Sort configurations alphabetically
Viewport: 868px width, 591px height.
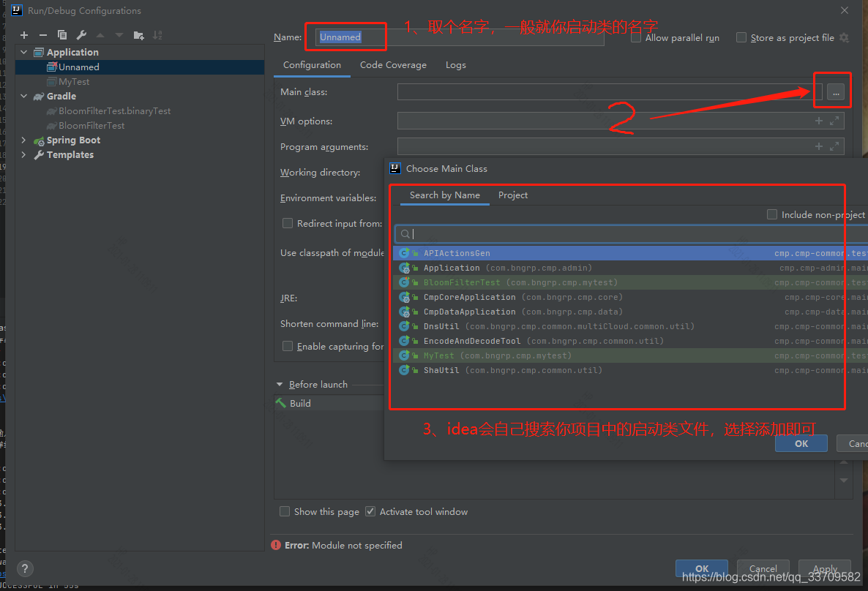point(158,35)
